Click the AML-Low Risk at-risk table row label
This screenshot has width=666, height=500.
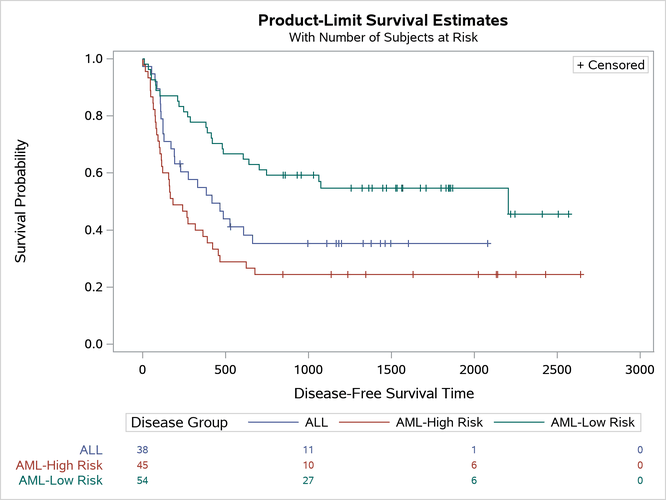click(61, 480)
